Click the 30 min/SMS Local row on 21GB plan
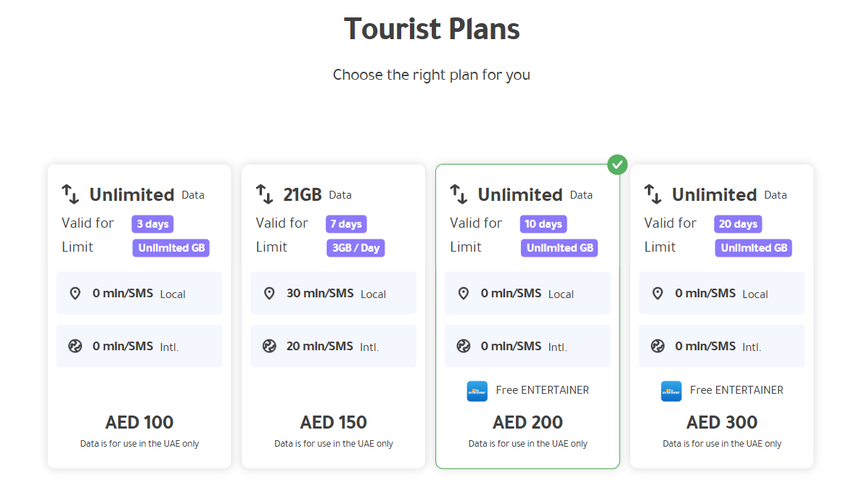The height and width of the screenshot is (504, 867). 333,293
